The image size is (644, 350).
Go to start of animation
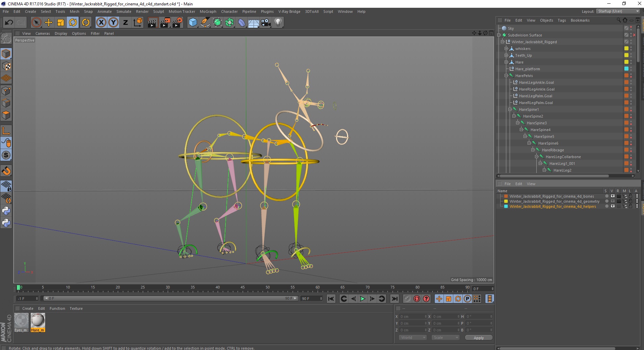(331, 299)
